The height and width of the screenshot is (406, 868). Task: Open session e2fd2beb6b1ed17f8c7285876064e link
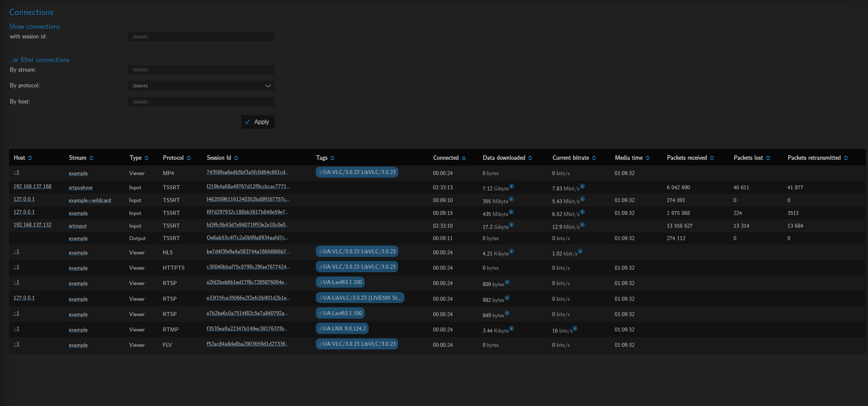tap(247, 282)
